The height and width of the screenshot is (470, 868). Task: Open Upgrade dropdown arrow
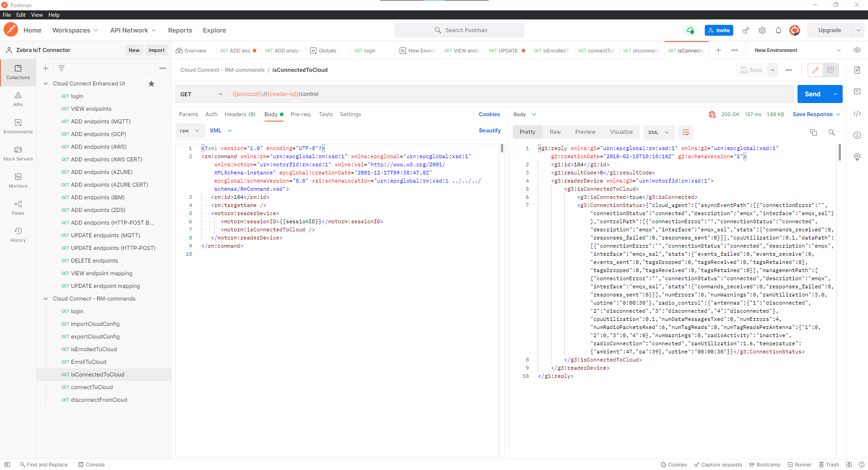click(858, 30)
